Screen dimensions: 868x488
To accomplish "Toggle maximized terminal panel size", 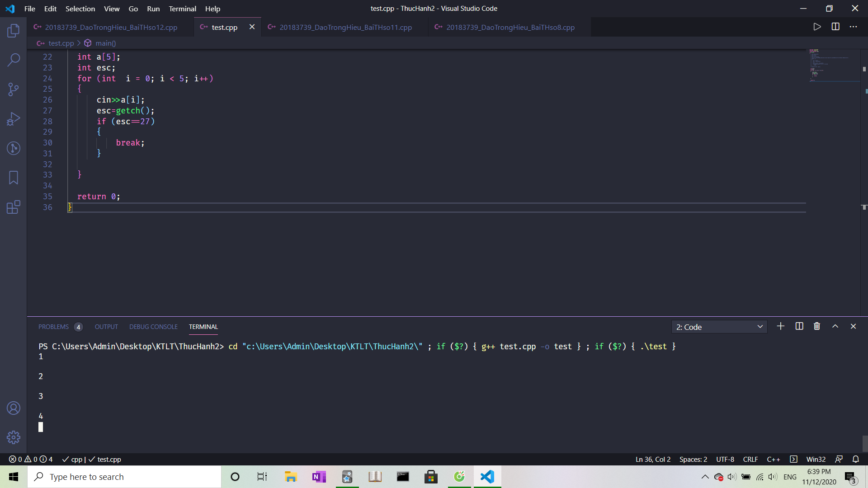I will (835, 327).
